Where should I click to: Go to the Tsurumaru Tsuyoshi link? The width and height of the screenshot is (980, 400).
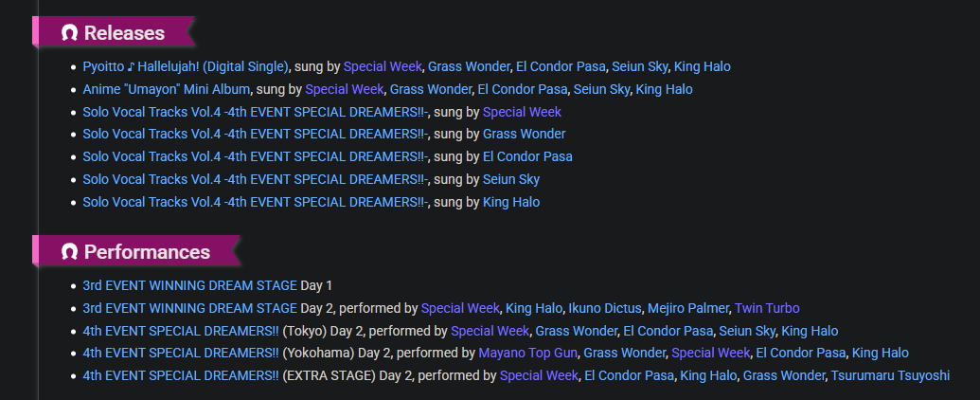(x=890, y=376)
